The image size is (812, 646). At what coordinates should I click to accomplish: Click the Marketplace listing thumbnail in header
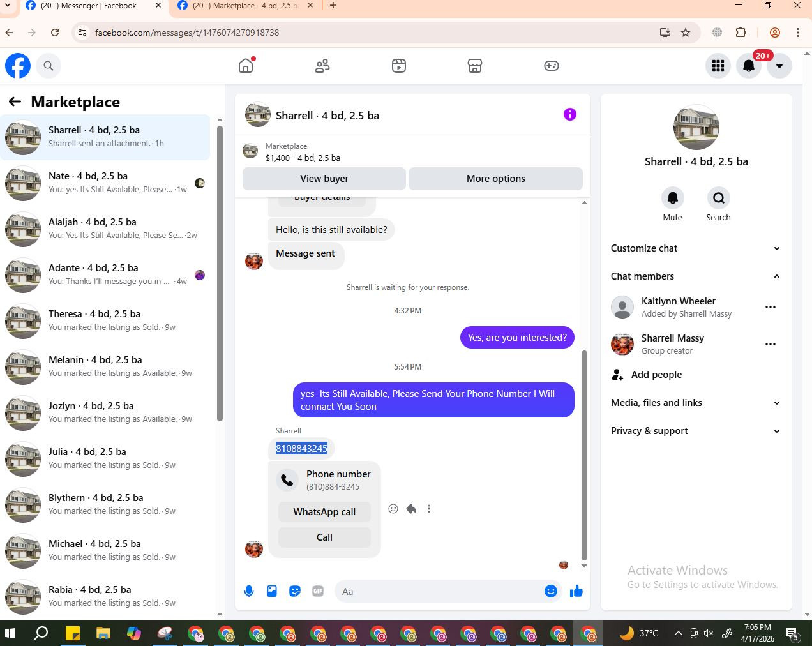click(x=250, y=151)
